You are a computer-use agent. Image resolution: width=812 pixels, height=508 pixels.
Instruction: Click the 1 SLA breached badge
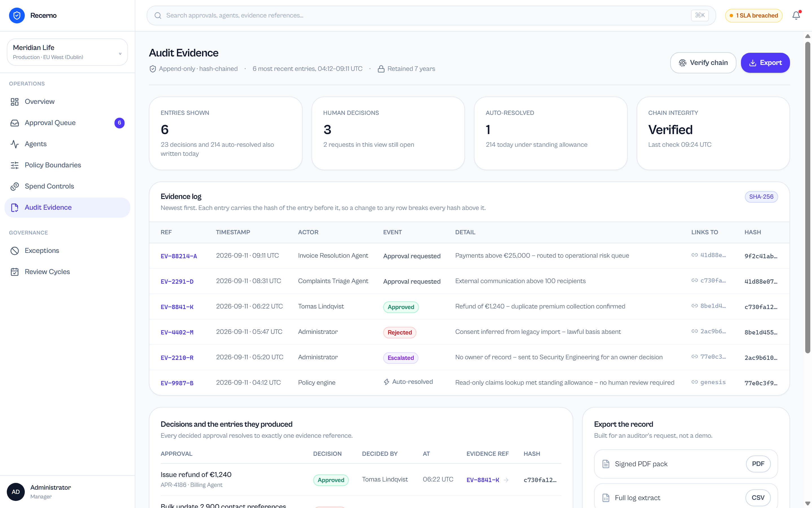click(x=754, y=16)
